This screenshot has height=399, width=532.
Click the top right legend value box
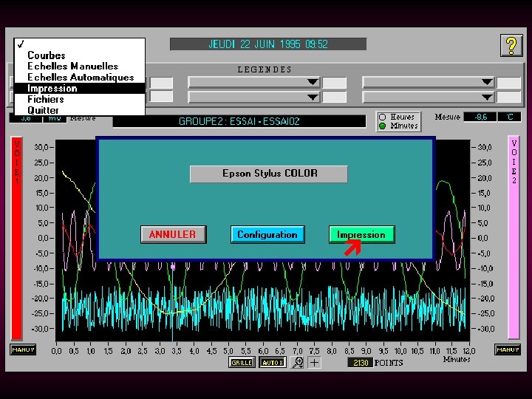click(508, 83)
